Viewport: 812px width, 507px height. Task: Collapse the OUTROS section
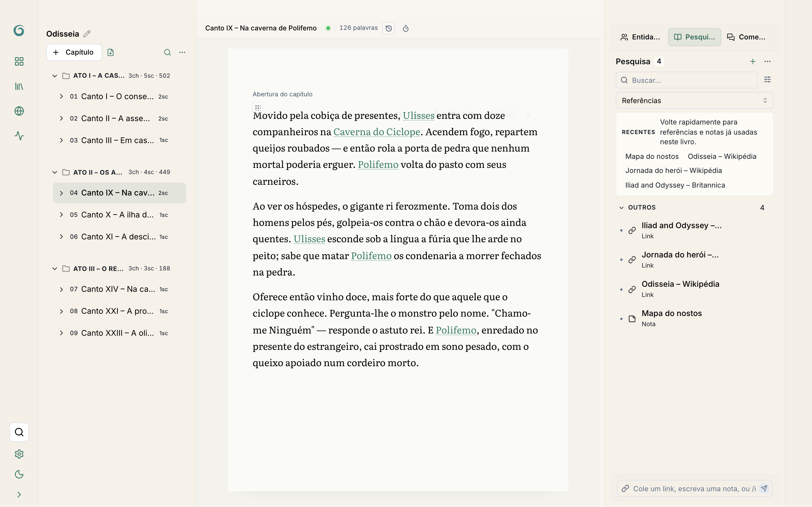coord(621,208)
